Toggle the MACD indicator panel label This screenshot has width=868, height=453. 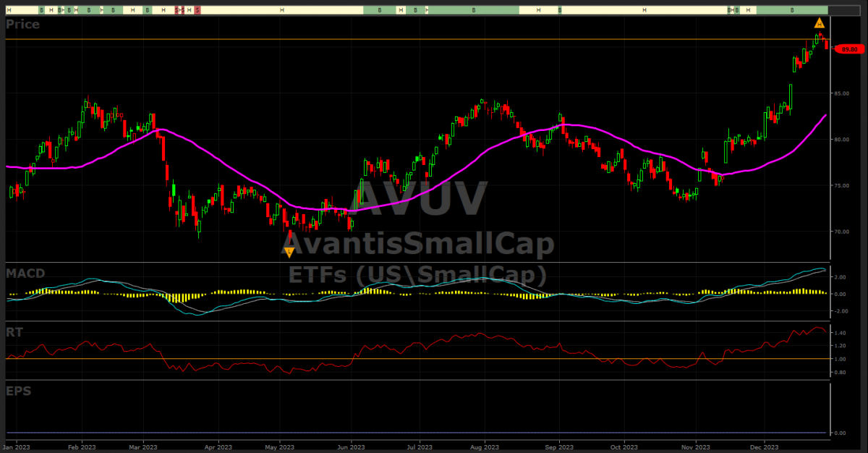24,274
